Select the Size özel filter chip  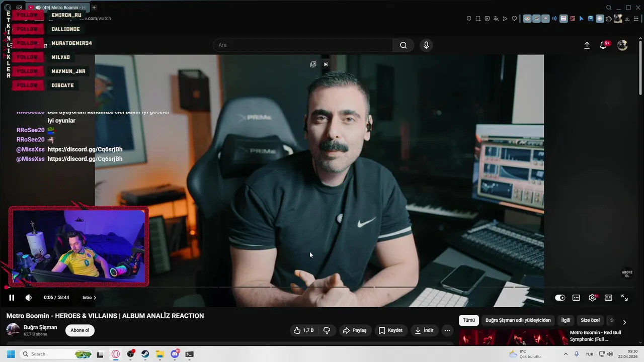(590, 320)
